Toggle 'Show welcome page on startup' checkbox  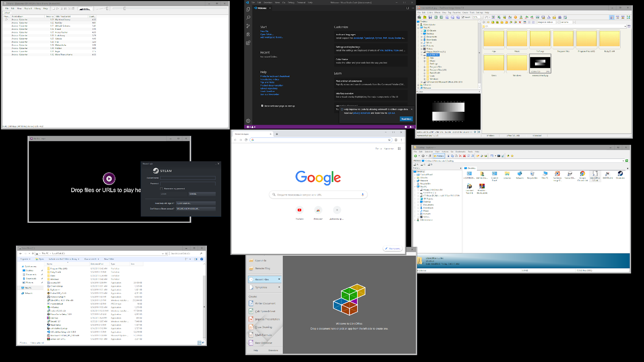click(262, 106)
